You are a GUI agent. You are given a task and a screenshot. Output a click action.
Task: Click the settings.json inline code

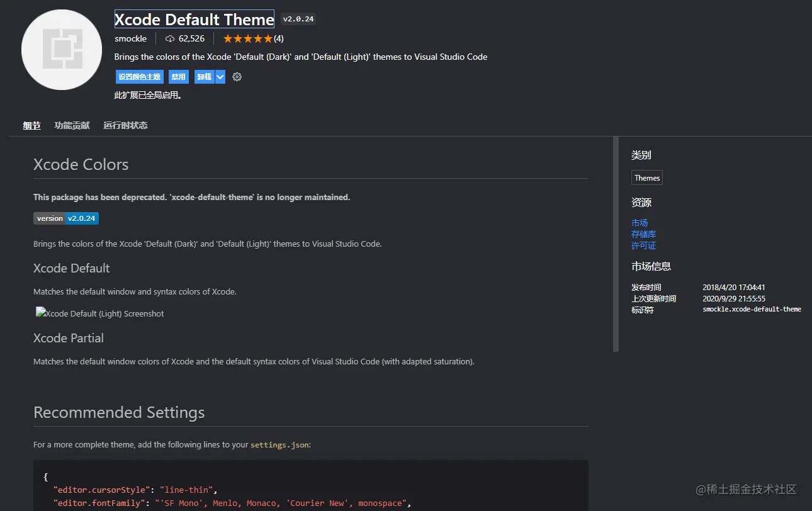279,444
